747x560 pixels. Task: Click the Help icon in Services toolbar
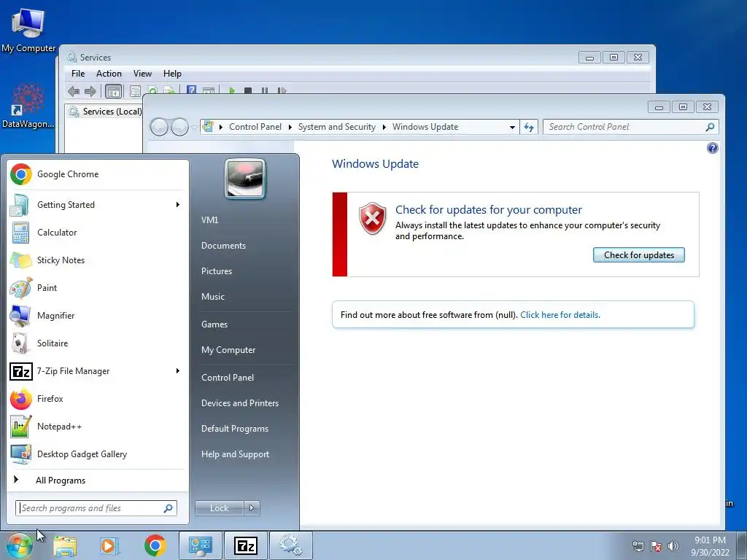coord(192,90)
